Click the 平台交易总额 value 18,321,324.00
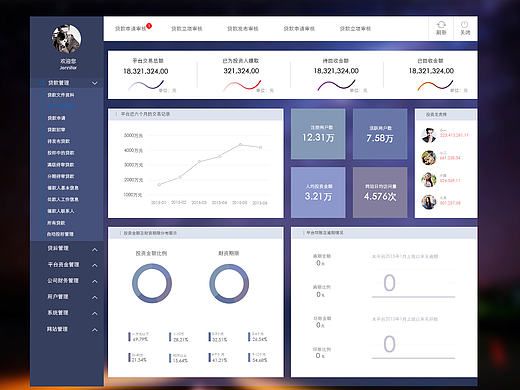The width and height of the screenshot is (520, 390). coord(146,71)
